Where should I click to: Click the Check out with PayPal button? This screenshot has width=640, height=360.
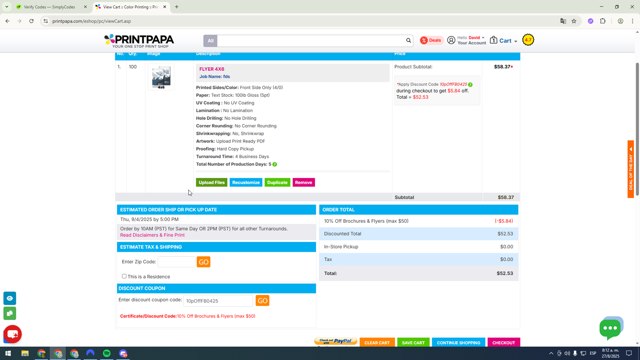click(x=336, y=342)
